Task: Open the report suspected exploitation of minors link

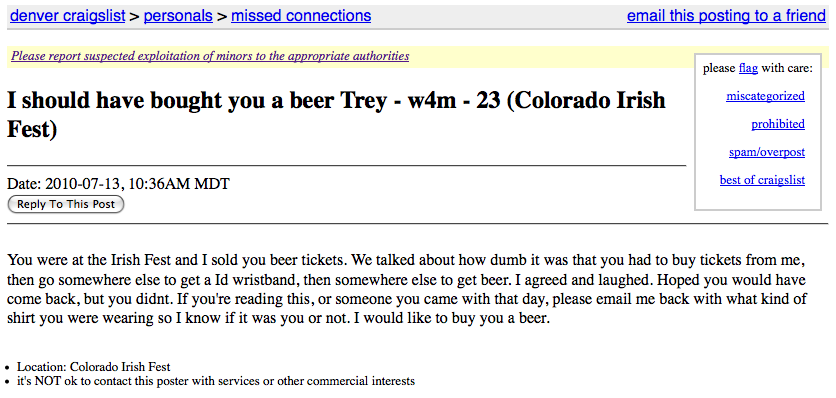Action: [x=210, y=55]
